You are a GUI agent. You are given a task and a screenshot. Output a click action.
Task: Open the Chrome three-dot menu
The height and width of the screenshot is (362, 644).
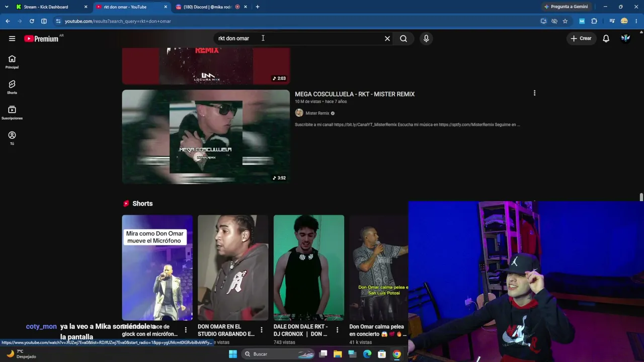pos(636,21)
